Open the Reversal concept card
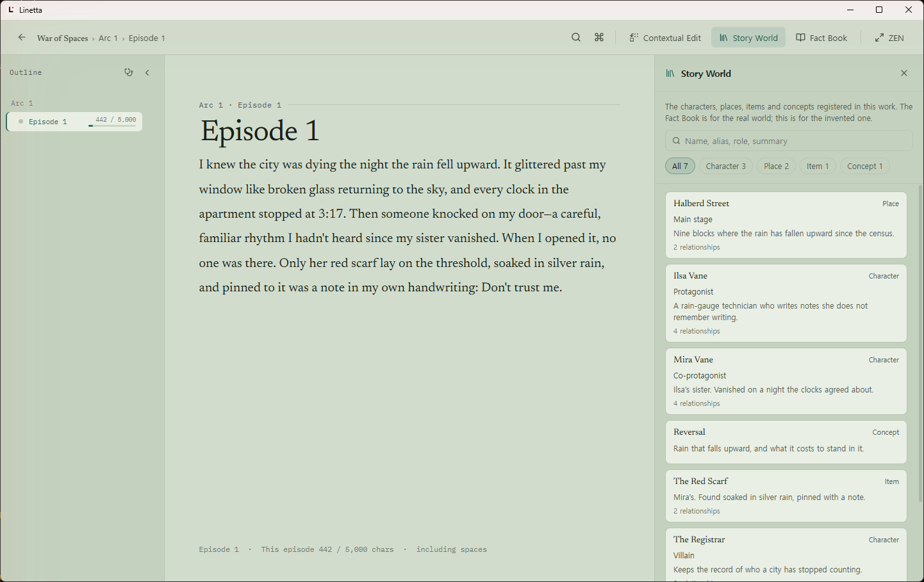This screenshot has width=924, height=582. tap(786, 442)
